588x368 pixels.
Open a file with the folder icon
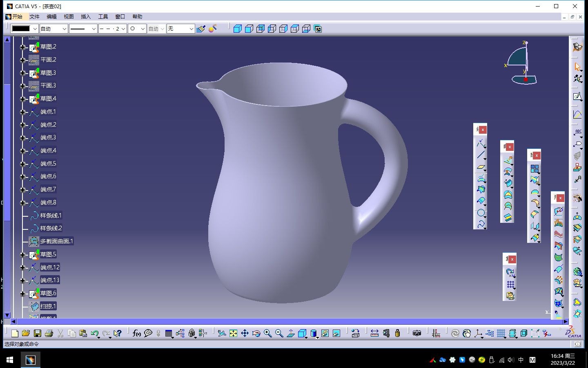[26, 333]
